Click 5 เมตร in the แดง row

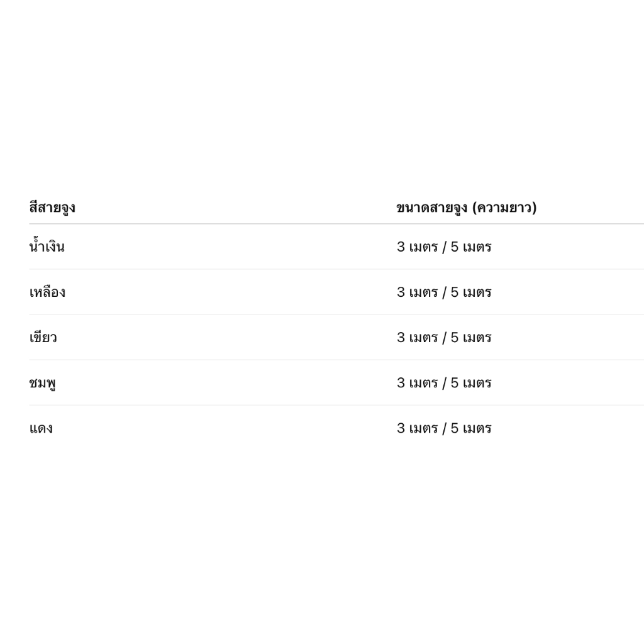pyautogui.click(x=471, y=429)
